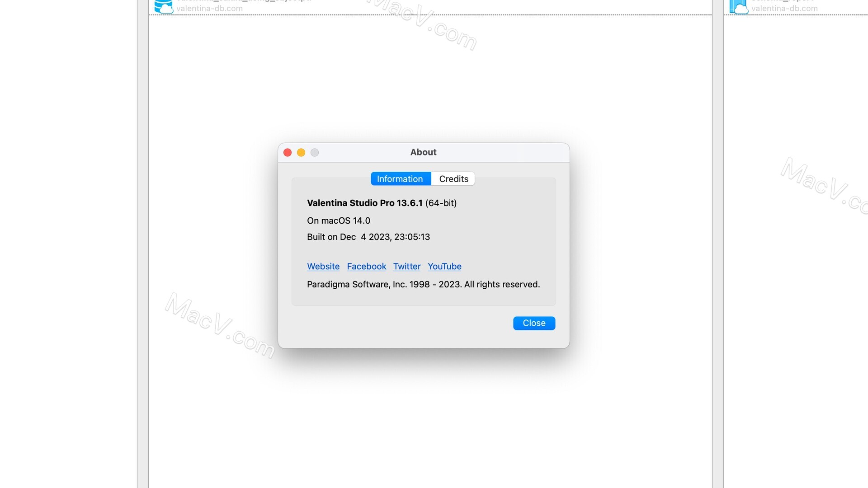This screenshot has width=868, height=488.
Task: Select the Information toggle button
Action: (400, 179)
